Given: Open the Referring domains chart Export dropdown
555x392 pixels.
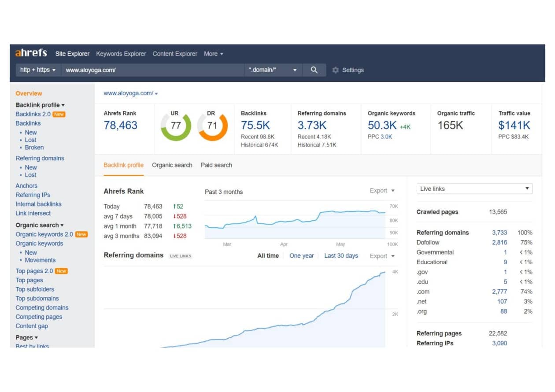Looking at the screenshot, I should (x=382, y=256).
